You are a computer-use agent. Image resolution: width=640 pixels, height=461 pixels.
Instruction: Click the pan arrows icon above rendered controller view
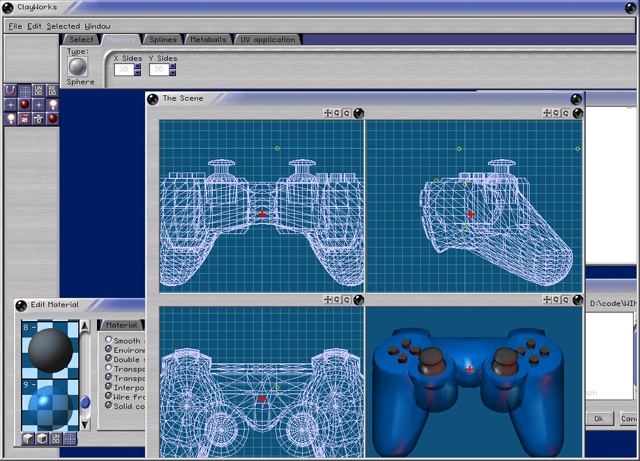coord(547,300)
